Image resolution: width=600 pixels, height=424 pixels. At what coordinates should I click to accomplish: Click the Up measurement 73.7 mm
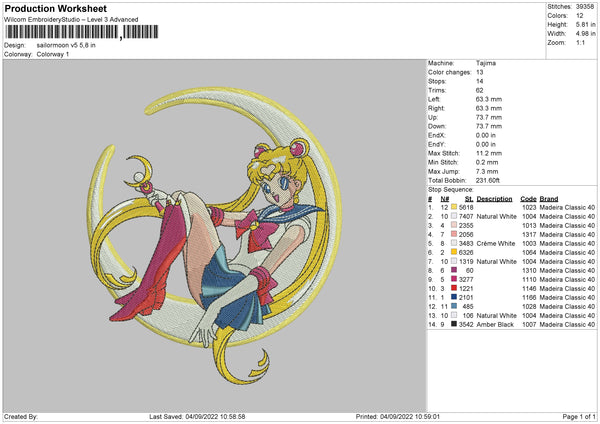tap(489, 117)
